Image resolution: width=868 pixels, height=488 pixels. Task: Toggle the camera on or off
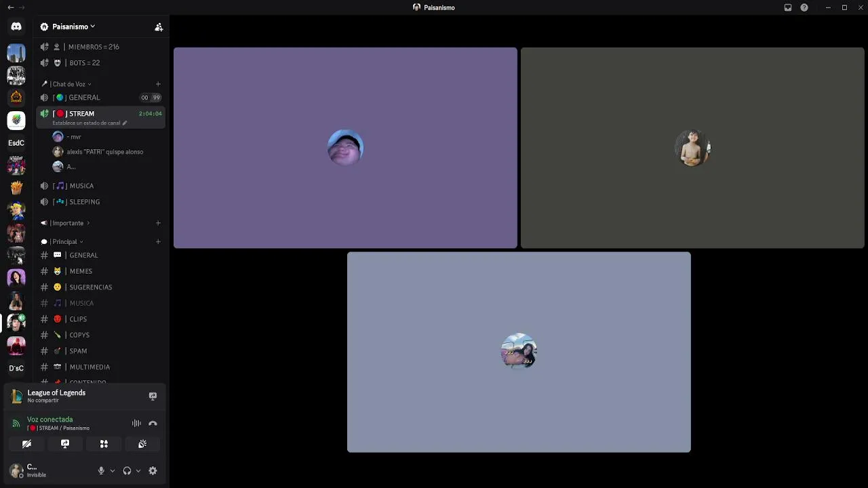pos(26,444)
